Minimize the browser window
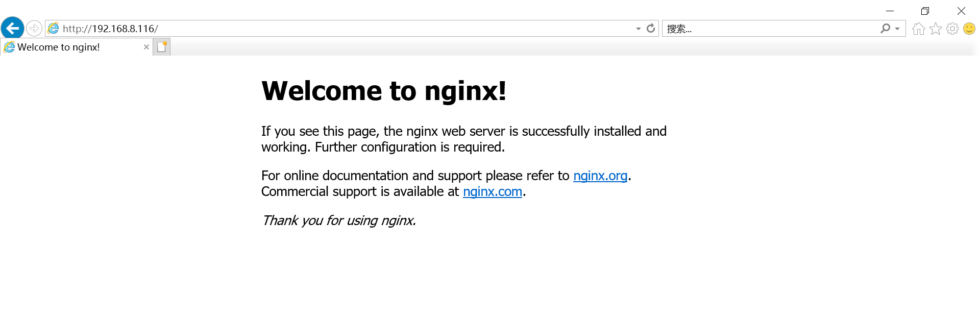 point(890,11)
